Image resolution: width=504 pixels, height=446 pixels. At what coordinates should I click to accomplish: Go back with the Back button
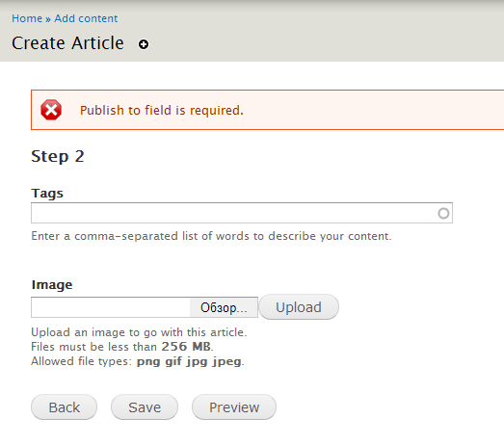[x=64, y=407]
